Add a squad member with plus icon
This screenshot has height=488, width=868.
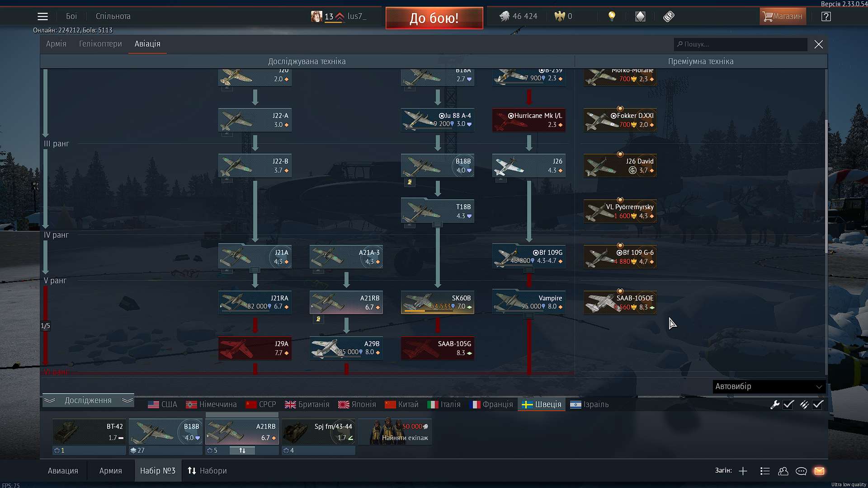tap(743, 471)
